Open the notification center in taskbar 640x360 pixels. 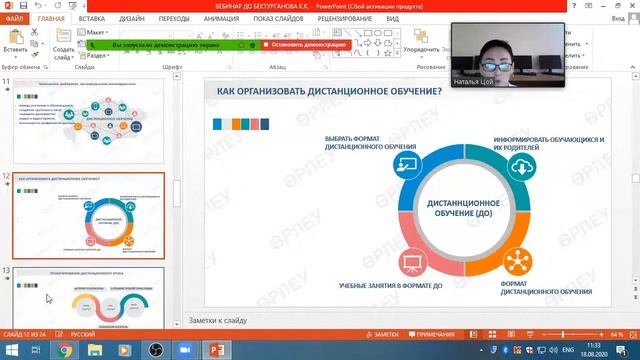[x=622, y=350]
